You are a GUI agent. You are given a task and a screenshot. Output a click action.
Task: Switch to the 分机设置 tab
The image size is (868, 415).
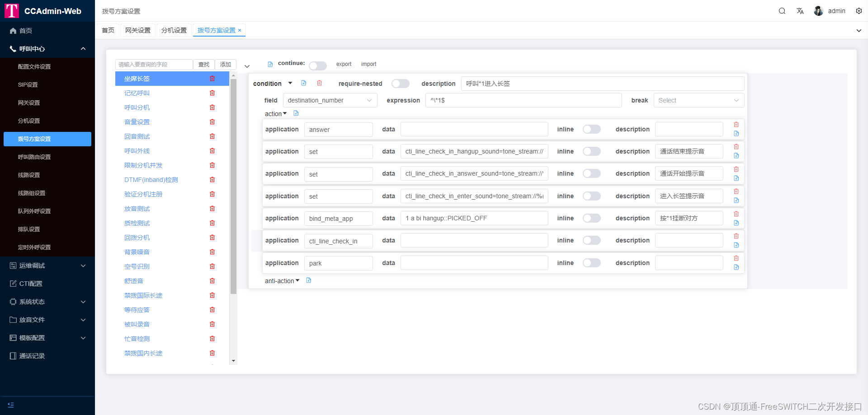(174, 30)
